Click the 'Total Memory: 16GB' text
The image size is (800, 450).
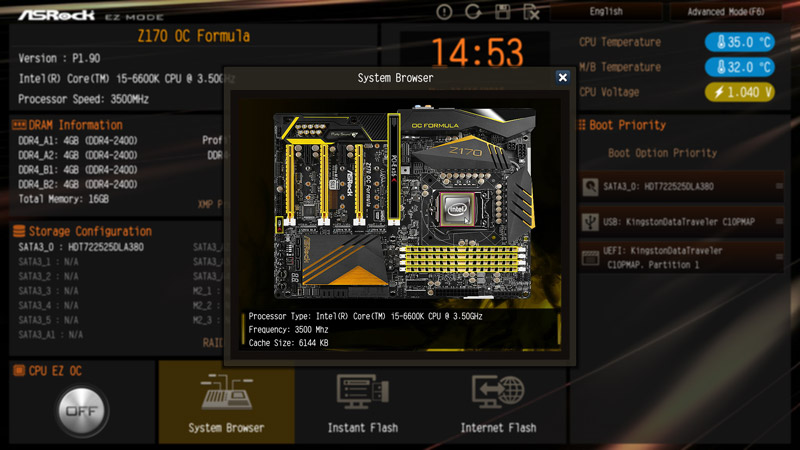[x=63, y=199]
